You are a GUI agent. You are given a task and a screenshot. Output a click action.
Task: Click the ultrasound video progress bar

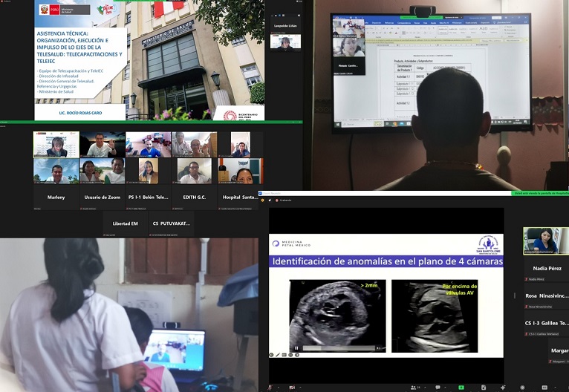point(339,348)
